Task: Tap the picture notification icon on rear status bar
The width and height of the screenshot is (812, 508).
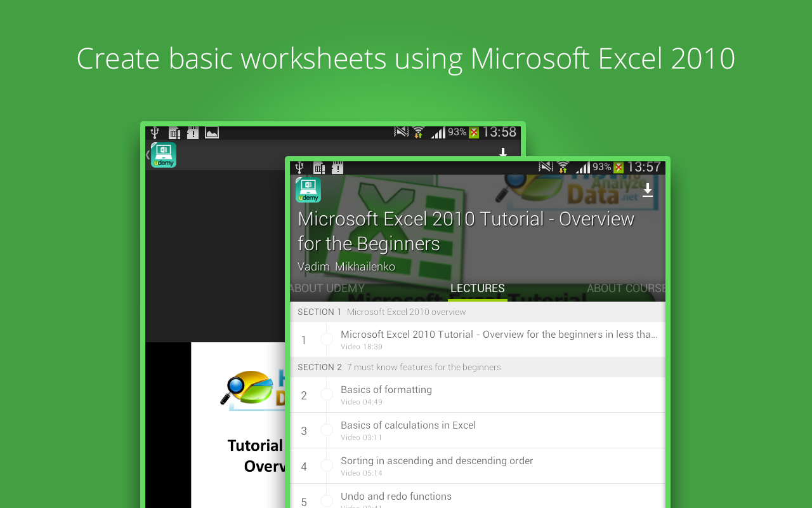Action: (x=212, y=133)
